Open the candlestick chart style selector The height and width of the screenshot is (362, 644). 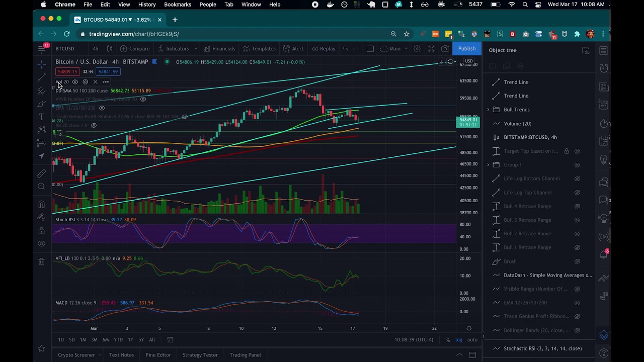click(111, 49)
